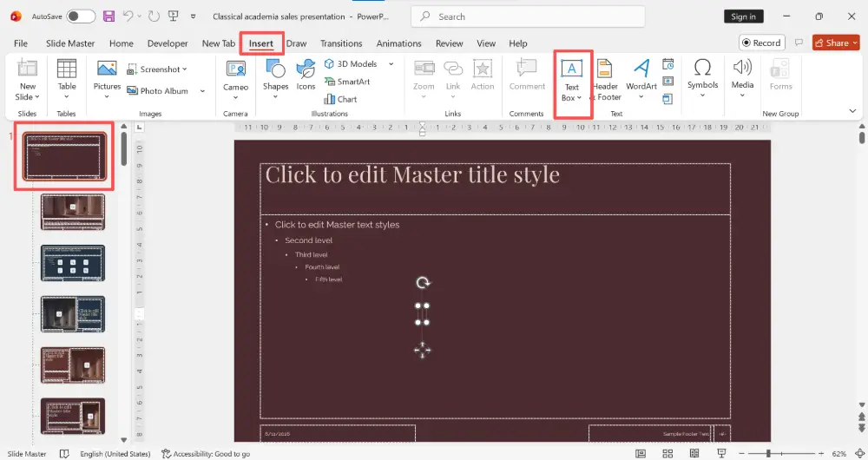Screen dimensions: 868x460
Task: Click the Insert Object icon
Action: pyautogui.click(x=668, y=99)
